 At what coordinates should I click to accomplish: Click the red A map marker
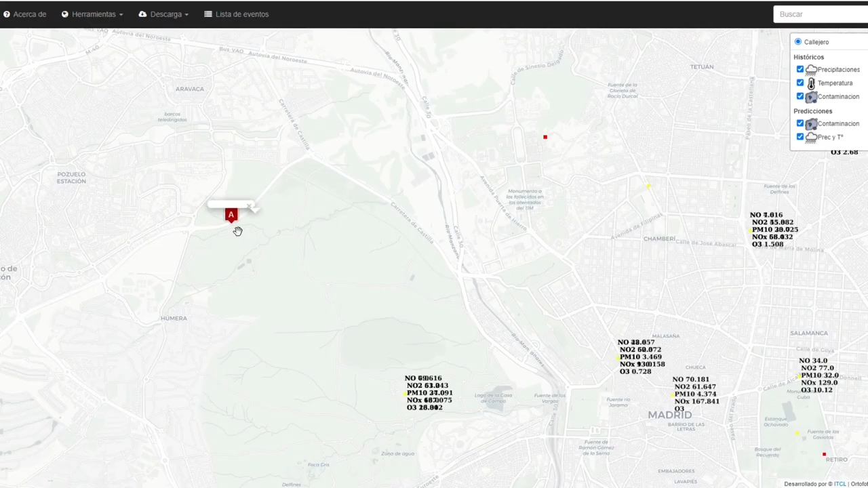click(x=231, y=215)
